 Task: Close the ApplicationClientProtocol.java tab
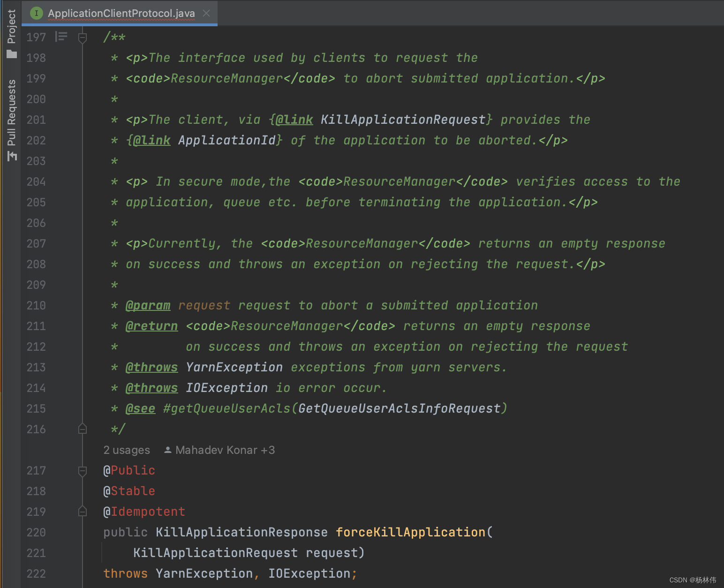click(x=206, y=13)
